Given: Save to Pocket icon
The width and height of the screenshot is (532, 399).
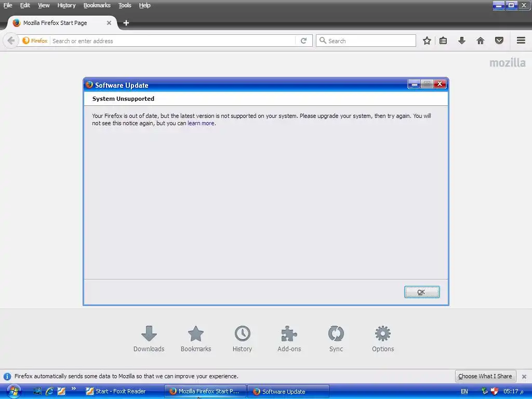Looking at the screenshot, I should click(499, 41).
